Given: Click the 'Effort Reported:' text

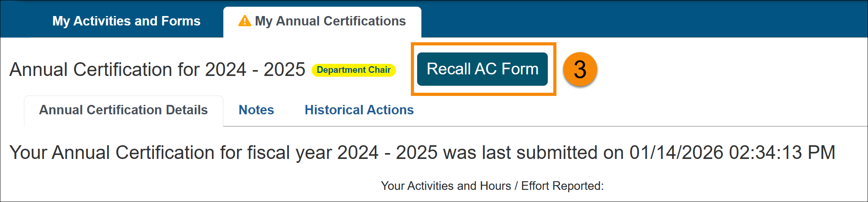Looking at the screenshot, I should [x=562, y=186].
